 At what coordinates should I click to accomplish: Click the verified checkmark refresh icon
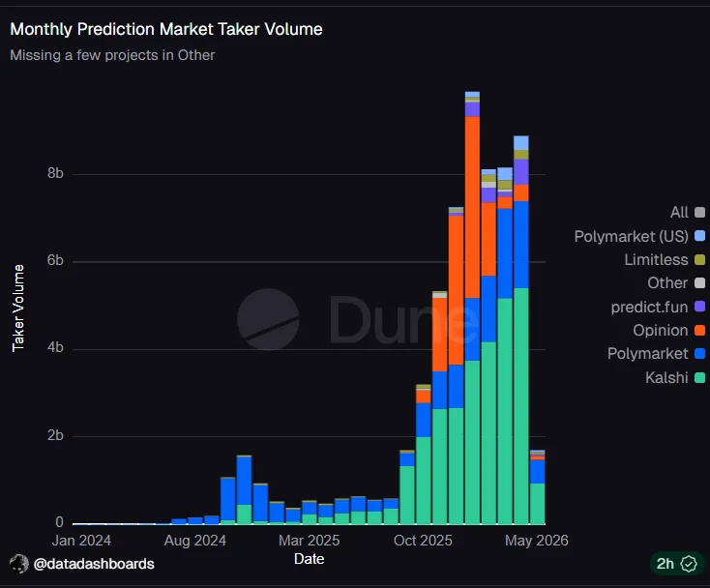tap(689, 564)
